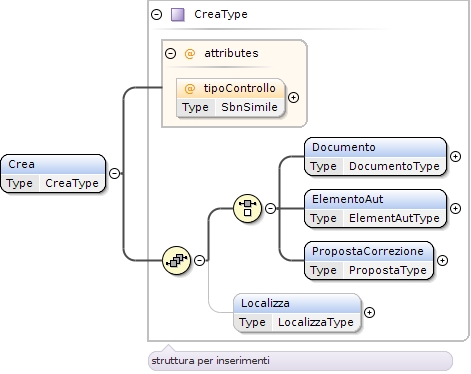Select the ElementoAut element name

point(347,199)
